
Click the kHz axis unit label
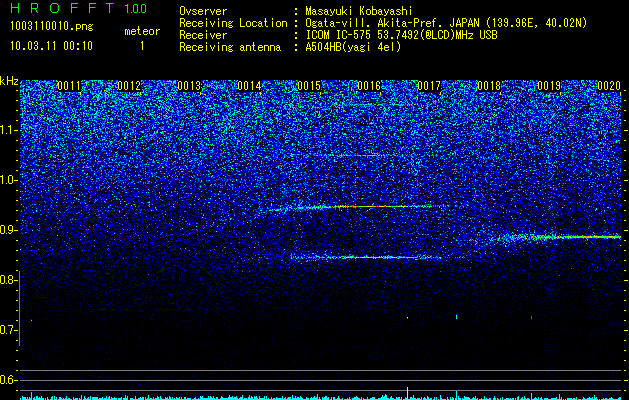point(9,81)
